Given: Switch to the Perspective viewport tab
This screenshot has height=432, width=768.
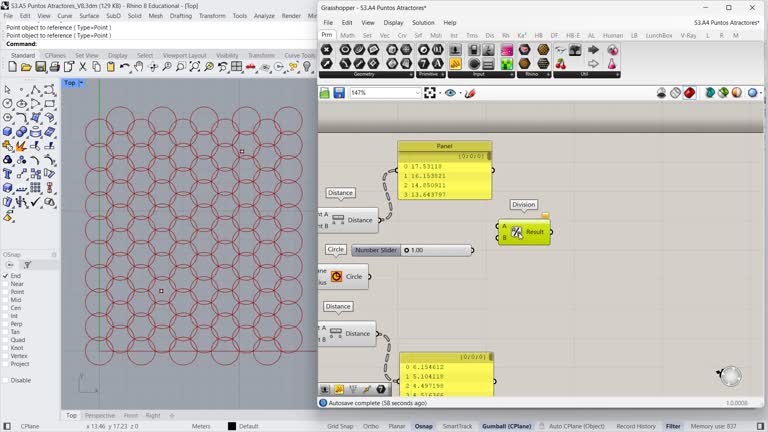Looking at the screenshot, I should [99, 415].
